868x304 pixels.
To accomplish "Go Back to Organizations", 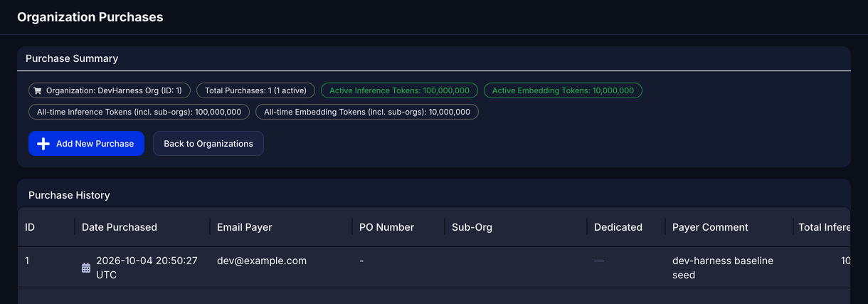I will 208,143.
